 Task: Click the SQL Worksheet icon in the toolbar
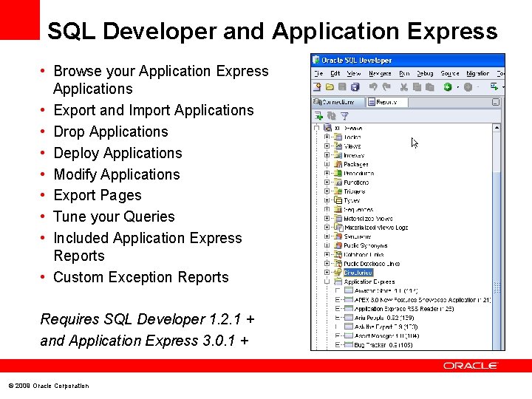click(494, 87)
